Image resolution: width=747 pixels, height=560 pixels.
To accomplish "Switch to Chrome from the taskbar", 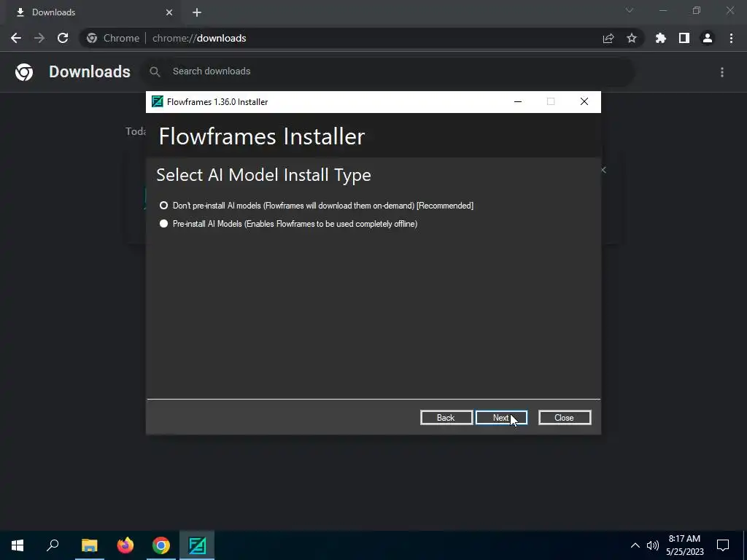I will 161,545.
